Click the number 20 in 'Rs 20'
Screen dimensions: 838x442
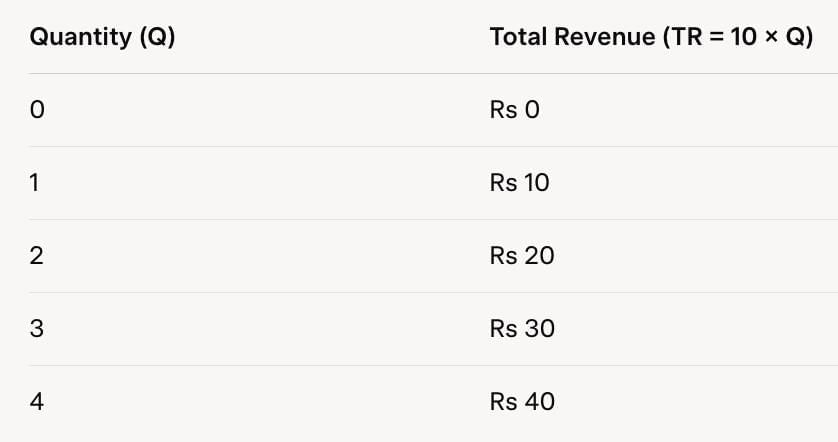538,256
